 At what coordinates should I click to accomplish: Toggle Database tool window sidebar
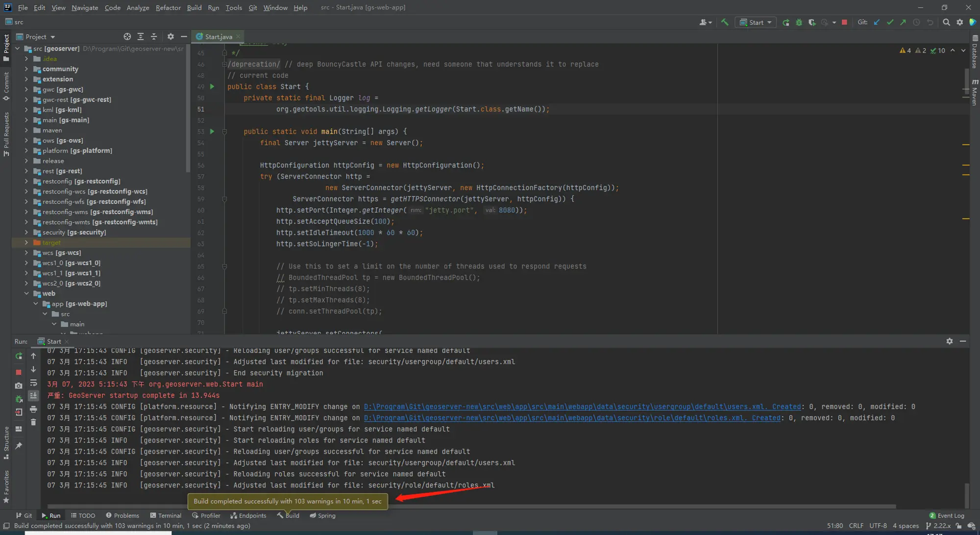[x=975, y=51]
